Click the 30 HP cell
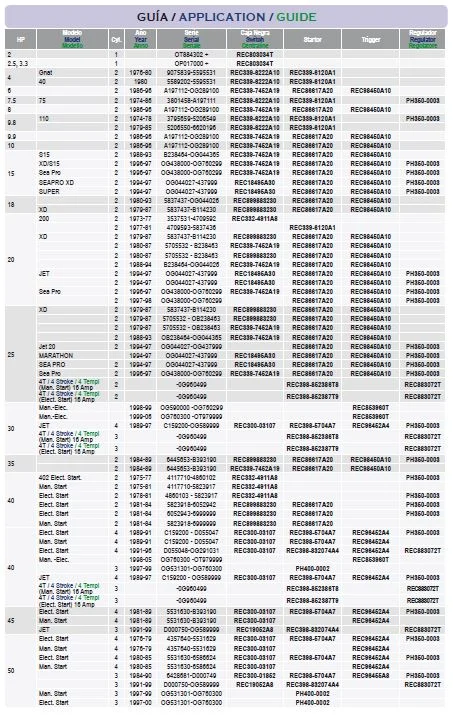 [21, 429]
